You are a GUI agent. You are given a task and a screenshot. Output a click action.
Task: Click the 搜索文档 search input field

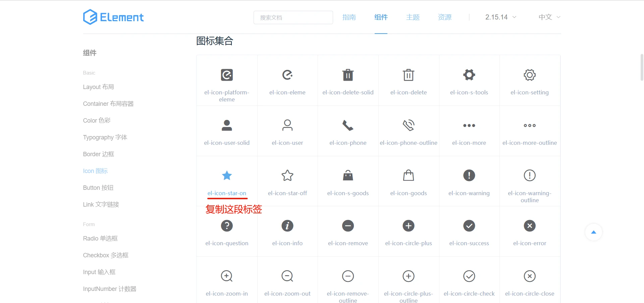click(x=293, y=17)
